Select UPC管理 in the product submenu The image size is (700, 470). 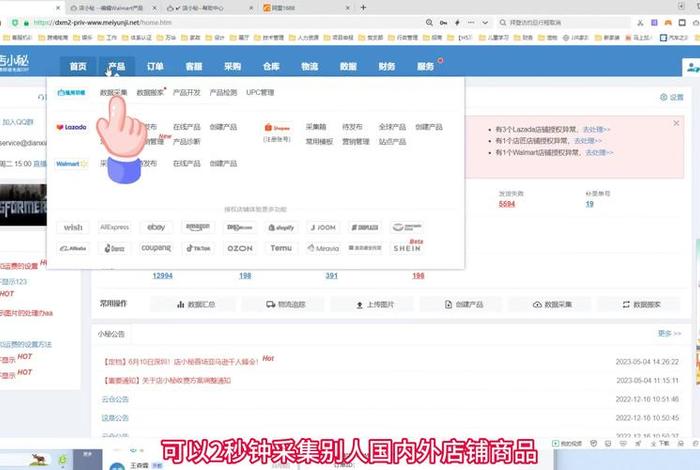click(260, 92)
